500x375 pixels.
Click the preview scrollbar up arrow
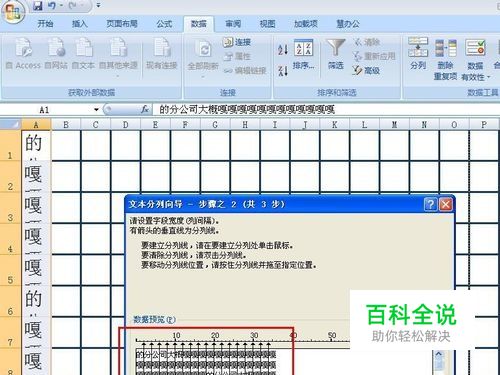tap(439, 354)
